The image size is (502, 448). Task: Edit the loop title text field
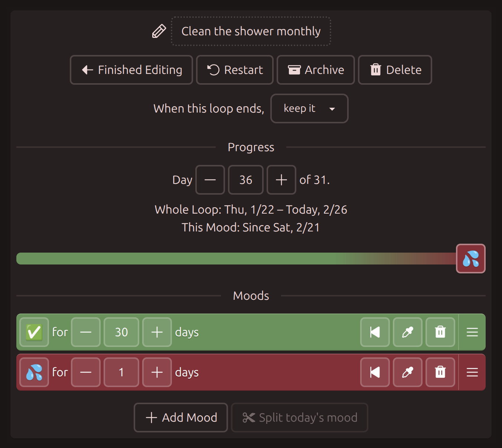tap(251, 31)
